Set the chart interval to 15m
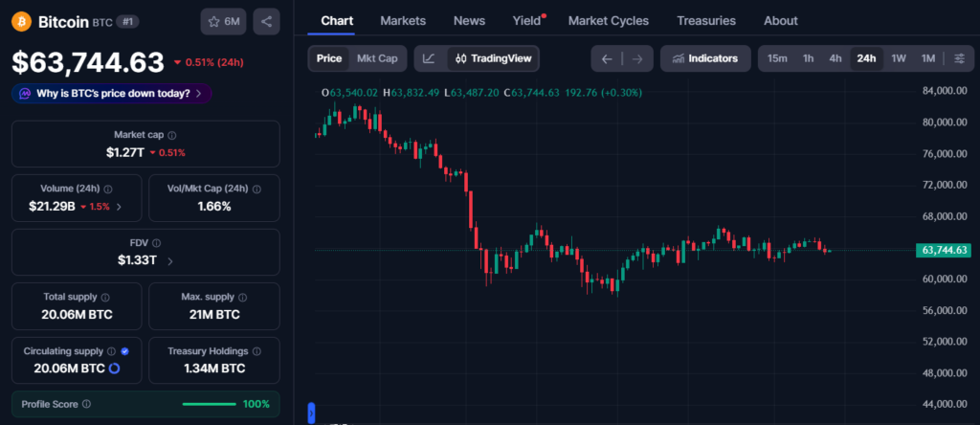The image size is (980, 425). [x=777, y=58]
